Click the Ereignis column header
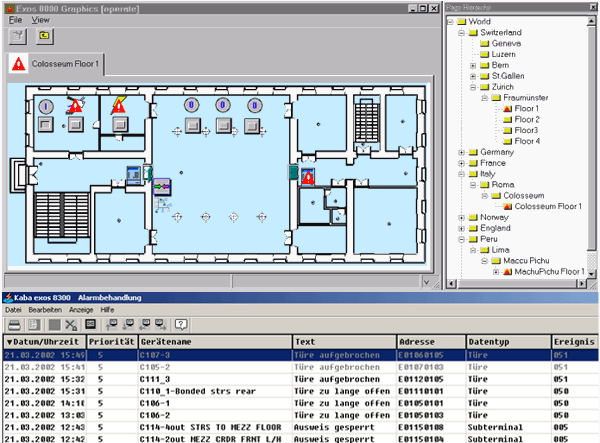This screenshot has width=600, height=443. point(575,342)
